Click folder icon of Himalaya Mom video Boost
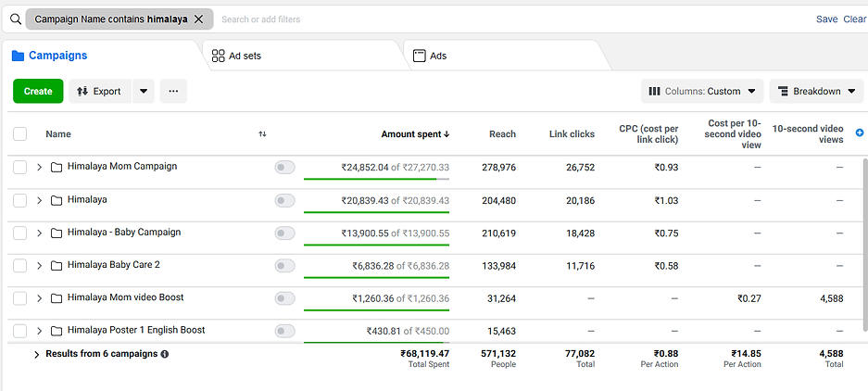This screenshot has width=868, height=391. (57, 298)
